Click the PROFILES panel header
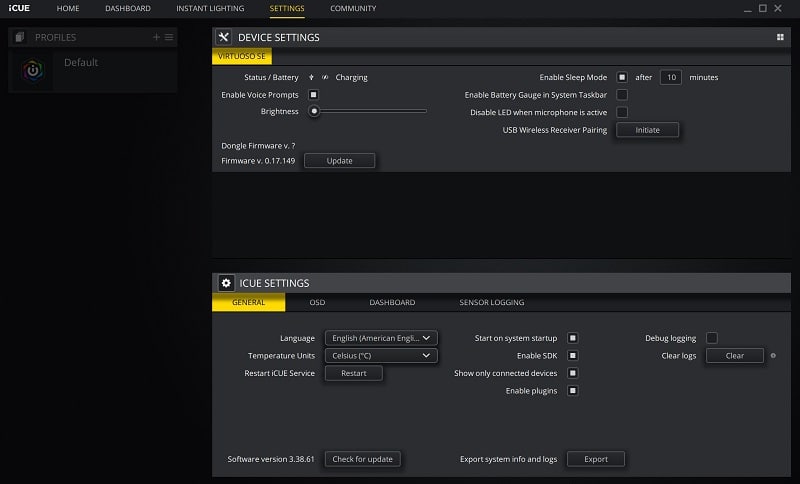This screenshot has height=484, width=800. pos(93,37)
